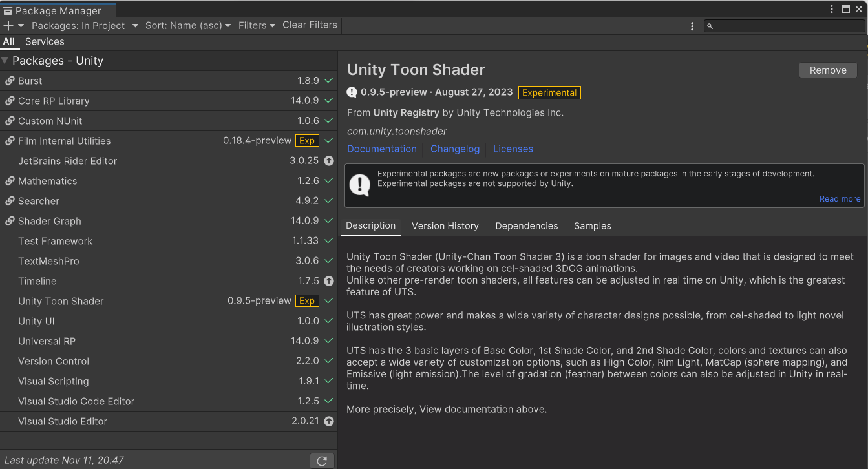868x469 pixels.
Task: Select the Unity UI package
Action: [x=168, y=321]
